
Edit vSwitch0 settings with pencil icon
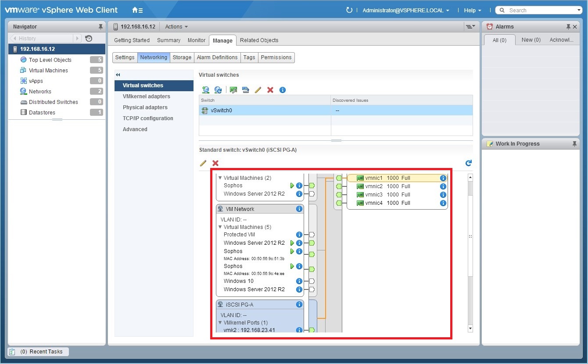[203, 163]
